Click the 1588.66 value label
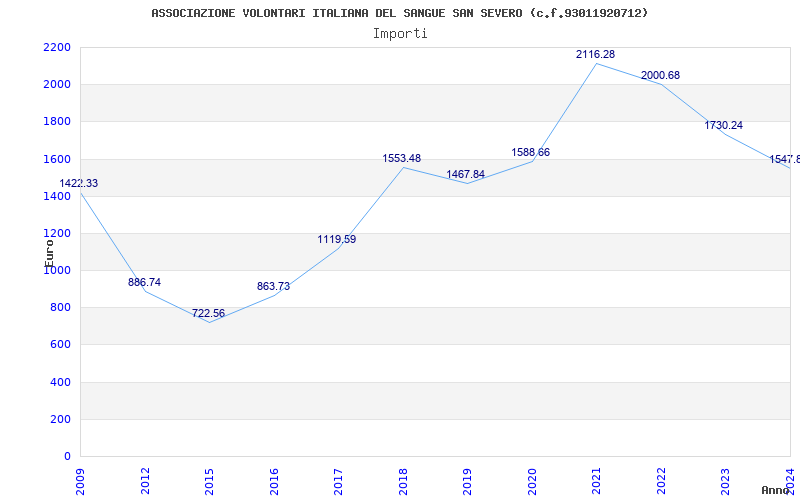Viewport: 800px width, 500px height. point(531,152)
